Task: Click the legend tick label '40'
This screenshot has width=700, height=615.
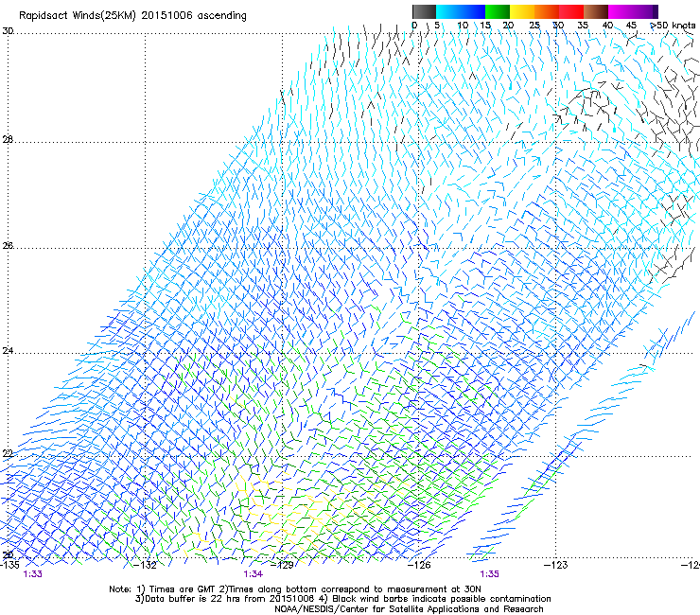Action: (x=607, y=26)
